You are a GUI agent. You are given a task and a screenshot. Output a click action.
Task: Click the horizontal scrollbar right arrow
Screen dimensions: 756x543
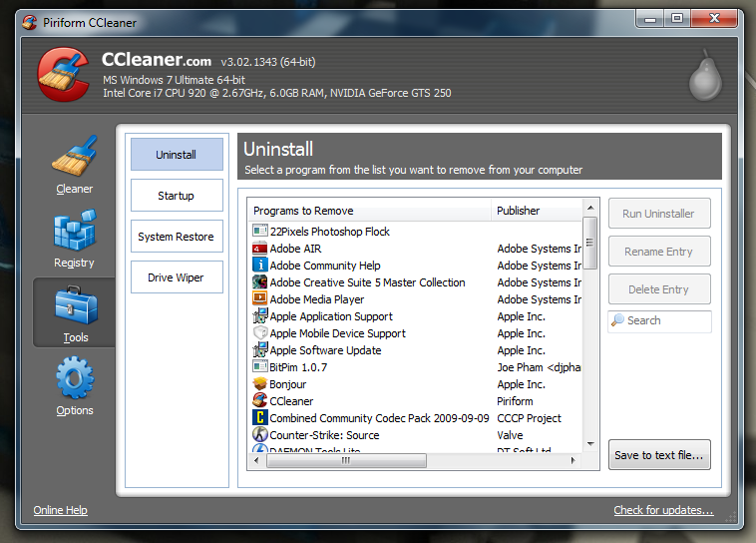click(572, 460)
